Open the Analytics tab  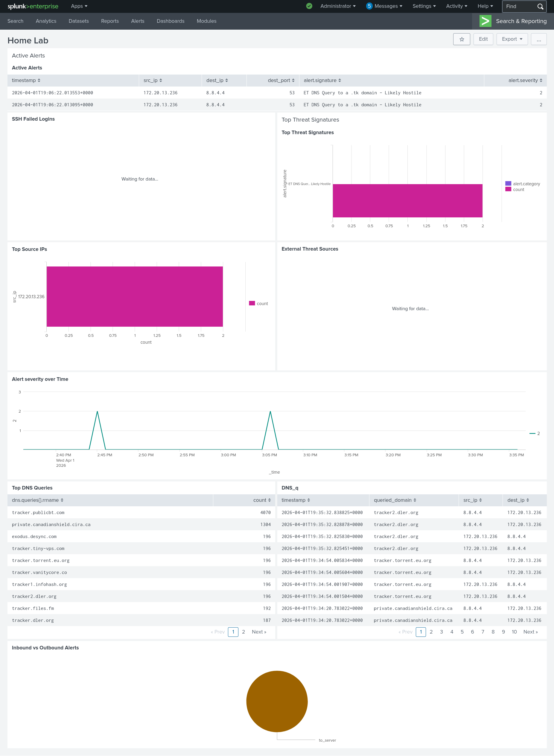[x=46, y=21]
